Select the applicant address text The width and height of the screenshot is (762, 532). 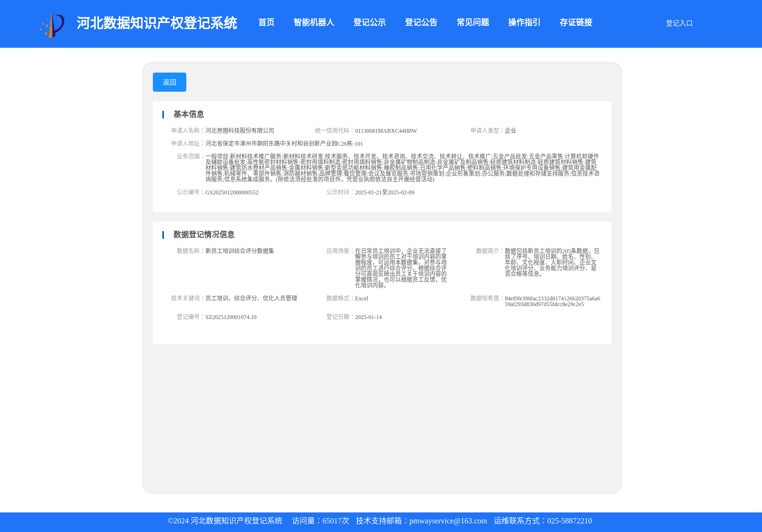click(x=284, y=144)
